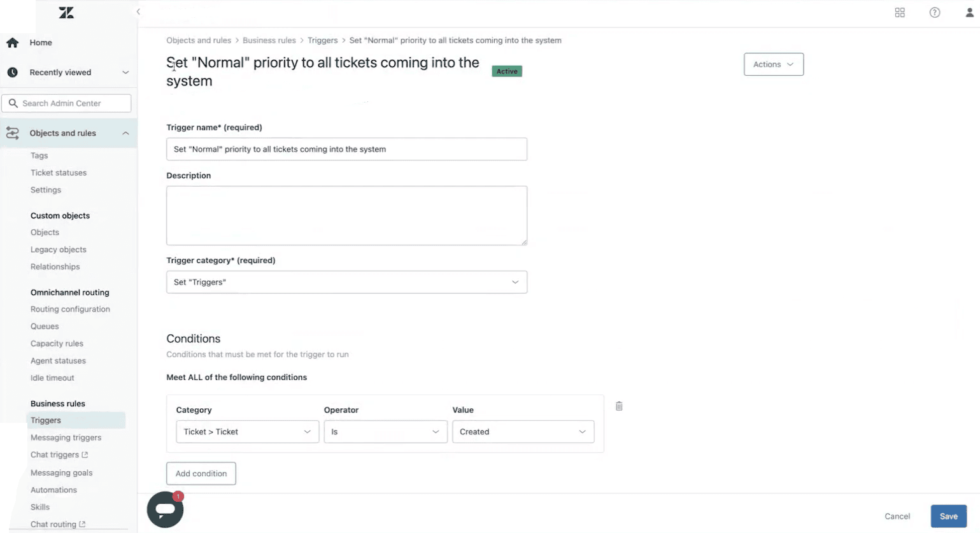
Task: Click the Objects and rules icon
Action: 13,133
